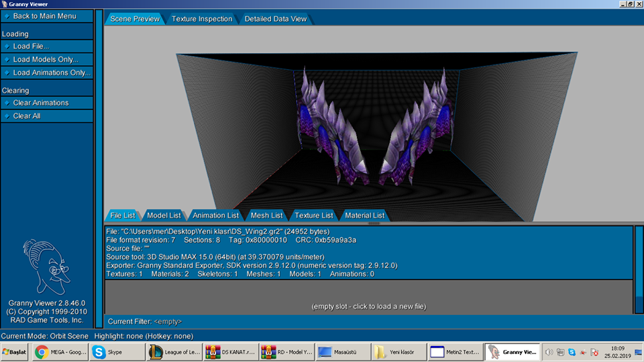Choose Load Models Only...
Image resolution: width=644 pixels, height=362 pixels.
47,60
